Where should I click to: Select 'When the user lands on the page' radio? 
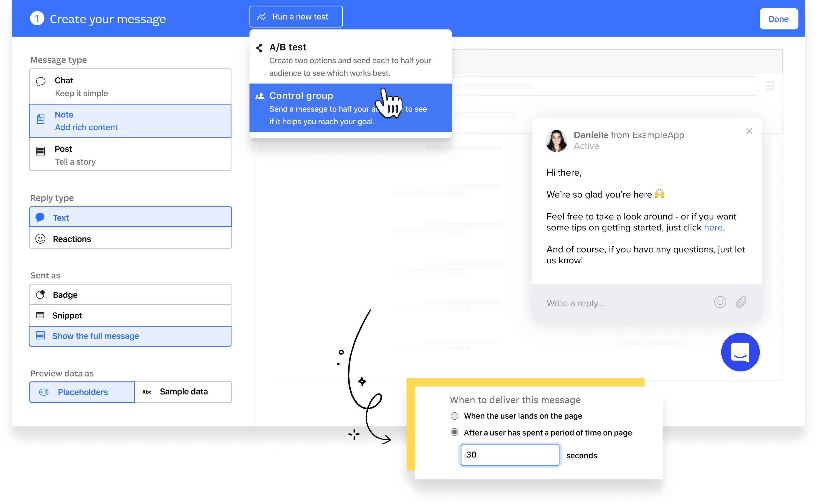click(x=455, y=416)
